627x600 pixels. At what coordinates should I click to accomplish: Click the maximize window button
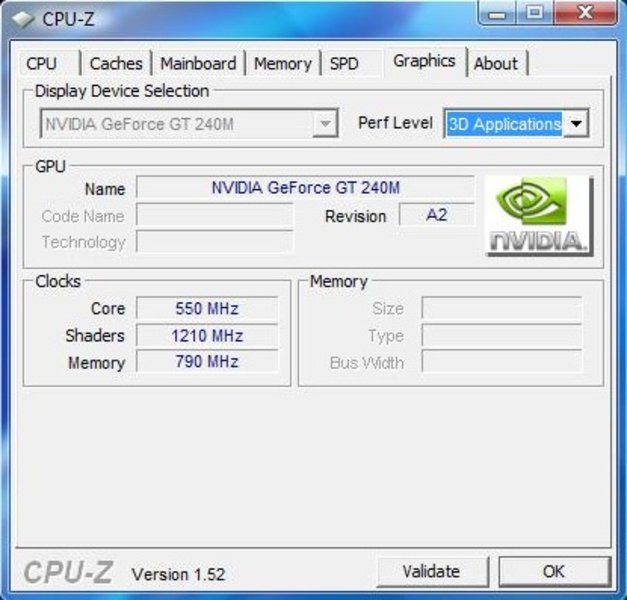point(535,12)
